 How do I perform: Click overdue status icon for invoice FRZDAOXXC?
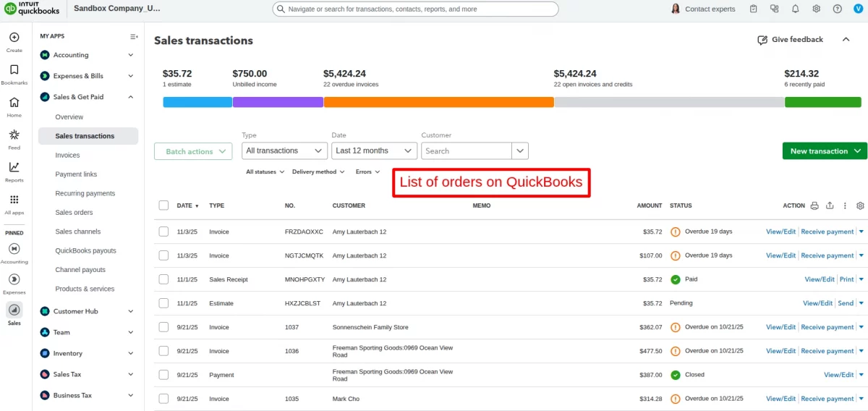[675, 232]
